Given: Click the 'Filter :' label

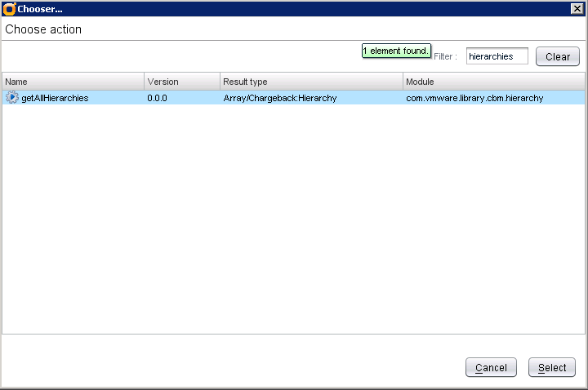Looking at the screenshot, I should point(445,56).
